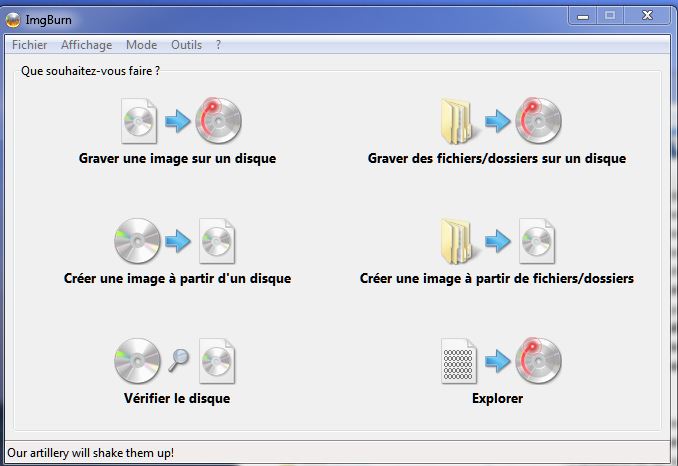Image resolution: width=678 pixels, height=466 pixels.
Task: Click the dotted page icon above Explorer
Action: coord(459,361)
